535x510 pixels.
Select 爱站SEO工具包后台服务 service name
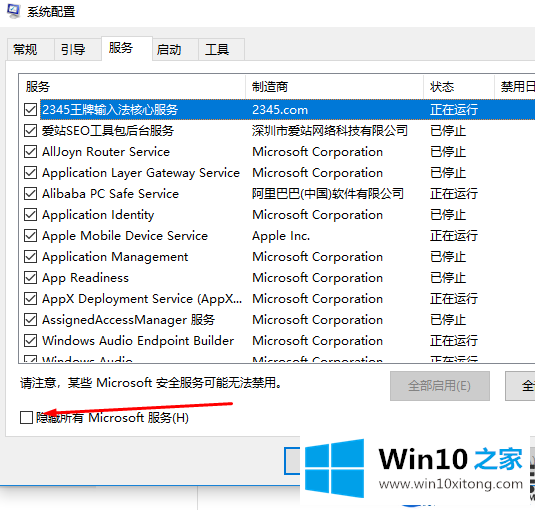[108, 131]
